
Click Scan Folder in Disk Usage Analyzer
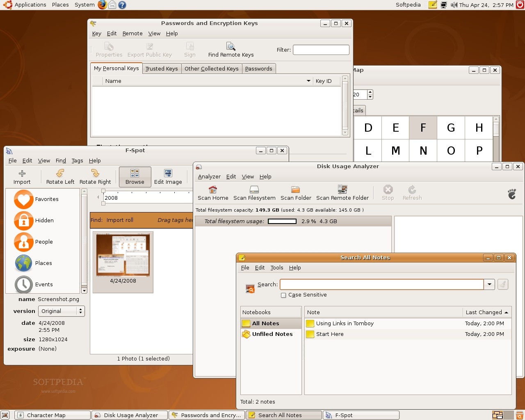click(x=296, y=193)
